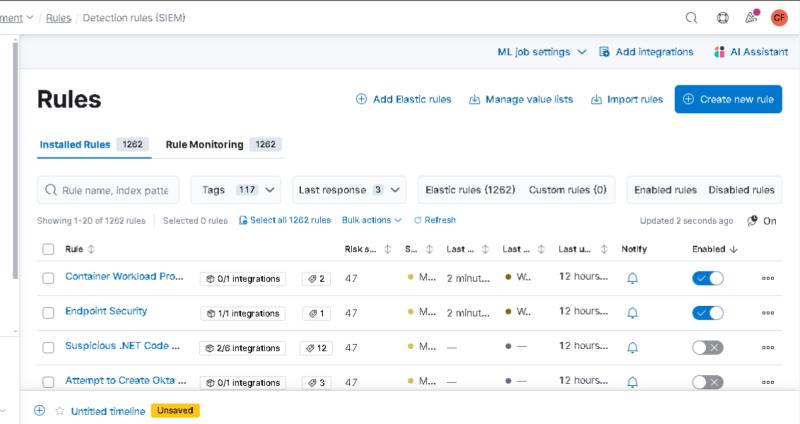The image size is (800, 424).
Task: Disable the Endpoint Security rule toggle
Action: (x=707, y=313)
